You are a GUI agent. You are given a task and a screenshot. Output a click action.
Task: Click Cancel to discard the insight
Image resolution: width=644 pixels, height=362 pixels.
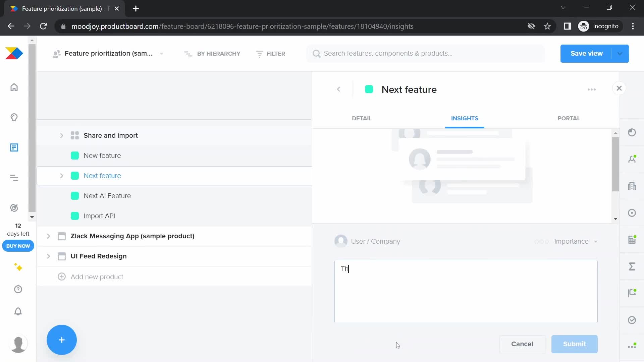522,344
